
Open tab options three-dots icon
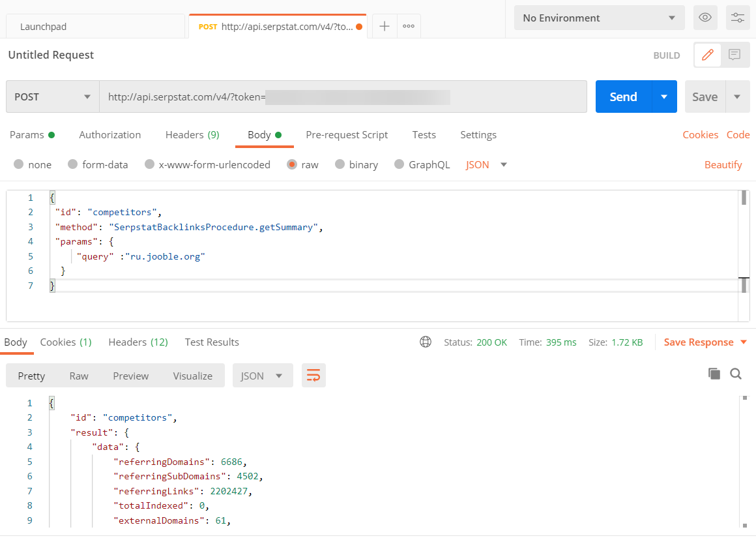click(x=409, y=27)
